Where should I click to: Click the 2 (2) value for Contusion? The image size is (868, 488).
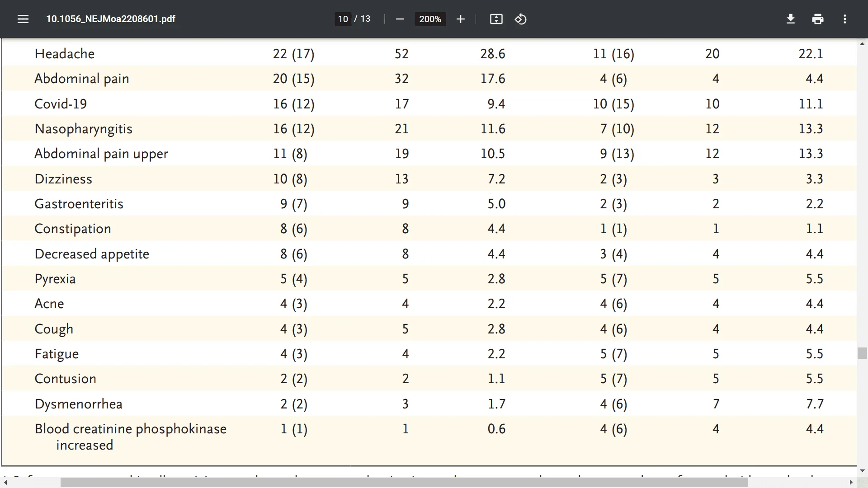tap(293, 379)
